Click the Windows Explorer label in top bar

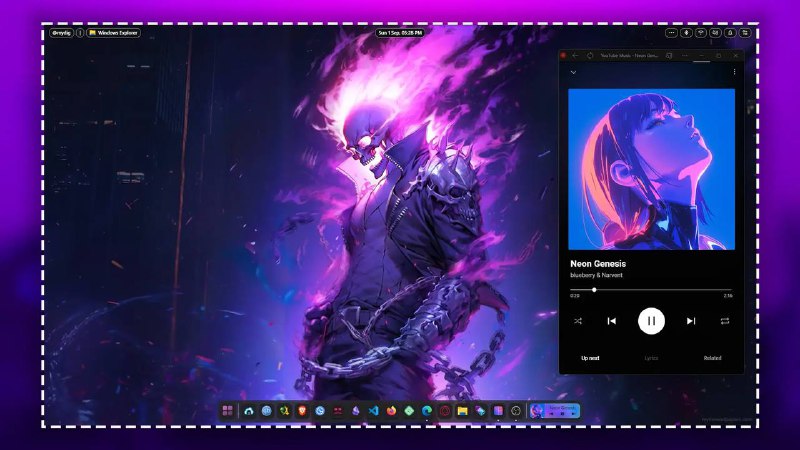(x=114, y=33)
